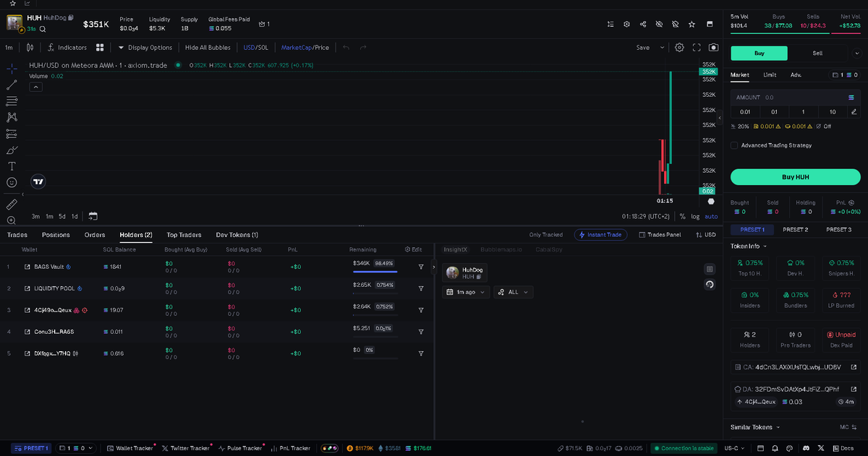Select the Sell tab
Viewport: 868px width, 456px height.
click(817, 53)
